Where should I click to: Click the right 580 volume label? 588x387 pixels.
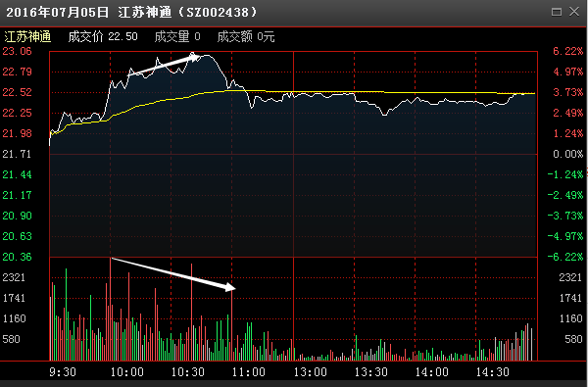[x=573, y=339]
